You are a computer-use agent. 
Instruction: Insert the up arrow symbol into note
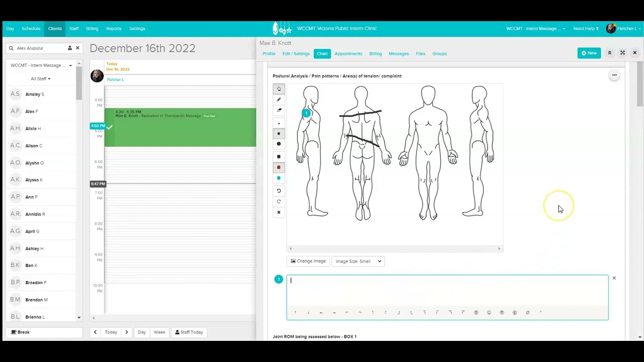295,313
